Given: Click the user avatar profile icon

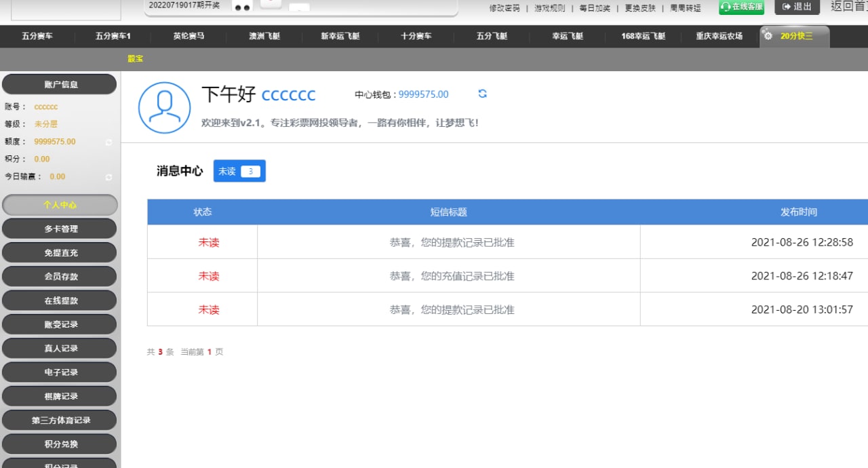Looking at the screenshot, I should (x=164, y=107).
